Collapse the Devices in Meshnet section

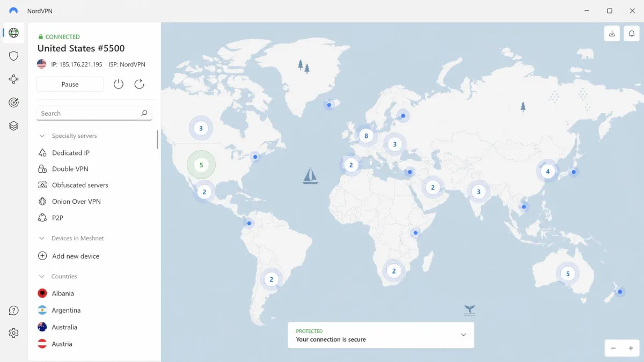pyautogui.click(x=42, y=238)
